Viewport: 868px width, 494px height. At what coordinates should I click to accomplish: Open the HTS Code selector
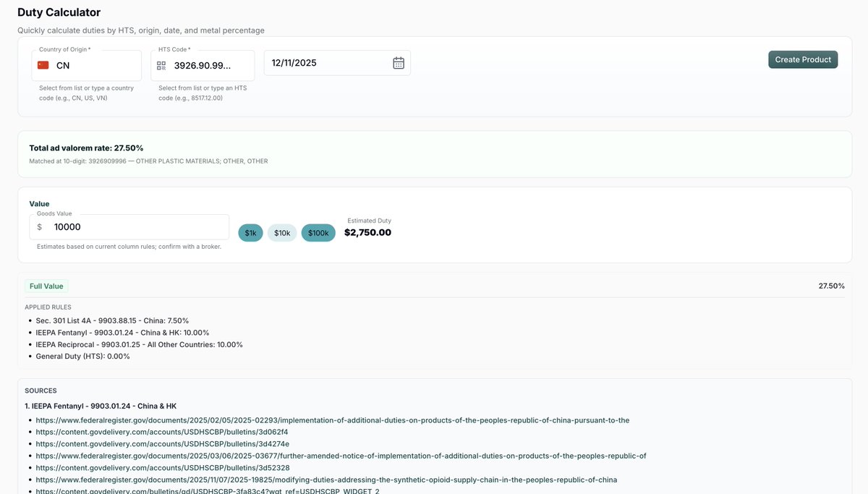coord(206,64)
